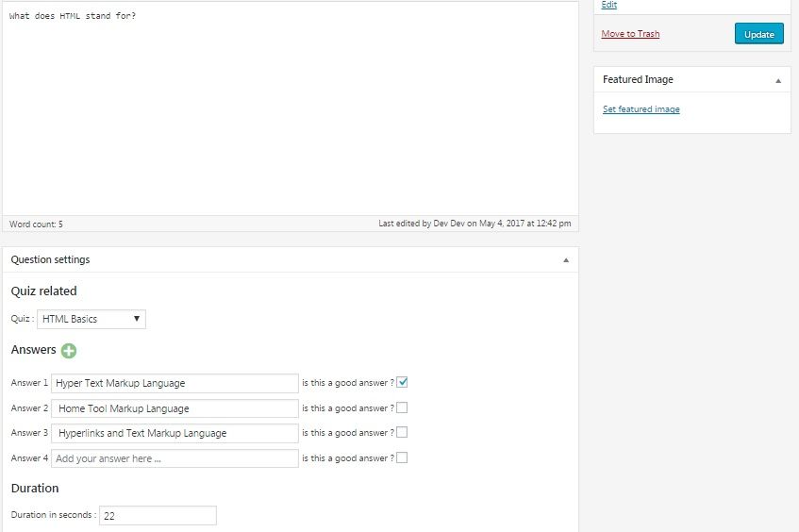Collapse the Question settings panel
Image resolution: width=799 pixels, height=532 pixels.
pos(566,259)
